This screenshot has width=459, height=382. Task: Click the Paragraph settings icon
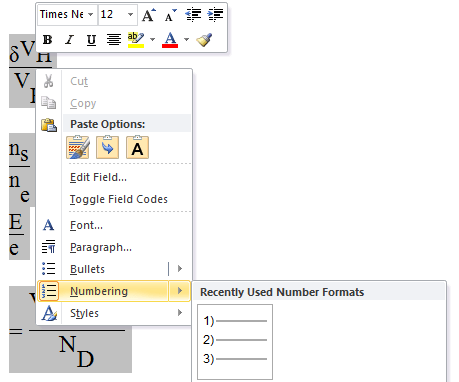coord(49,247)
